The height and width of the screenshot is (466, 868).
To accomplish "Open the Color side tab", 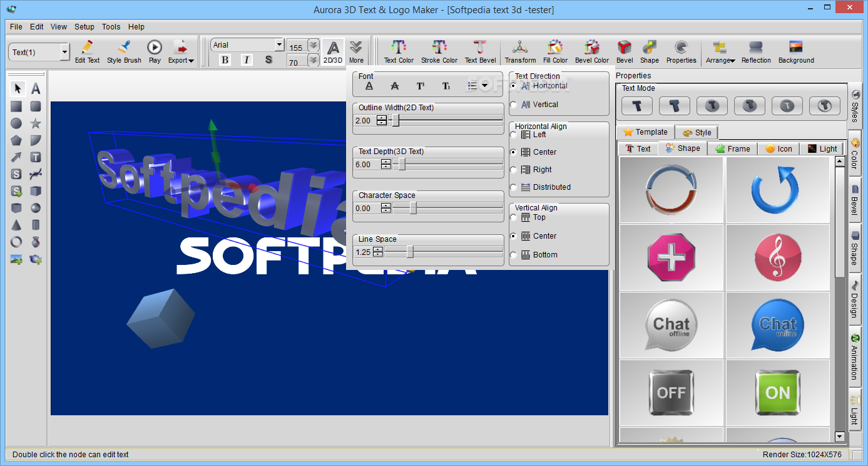I will (x=855, y=154).
